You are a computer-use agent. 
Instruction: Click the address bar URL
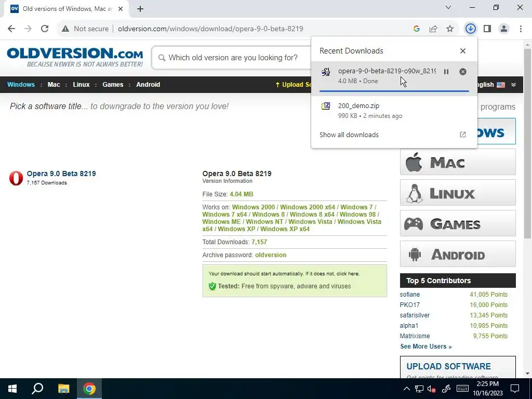click(210, 29)
